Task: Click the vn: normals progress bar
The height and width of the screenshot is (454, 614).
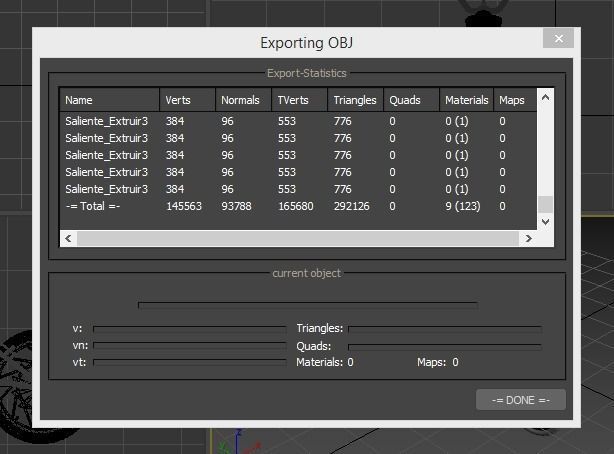Action: click(190, 345)
